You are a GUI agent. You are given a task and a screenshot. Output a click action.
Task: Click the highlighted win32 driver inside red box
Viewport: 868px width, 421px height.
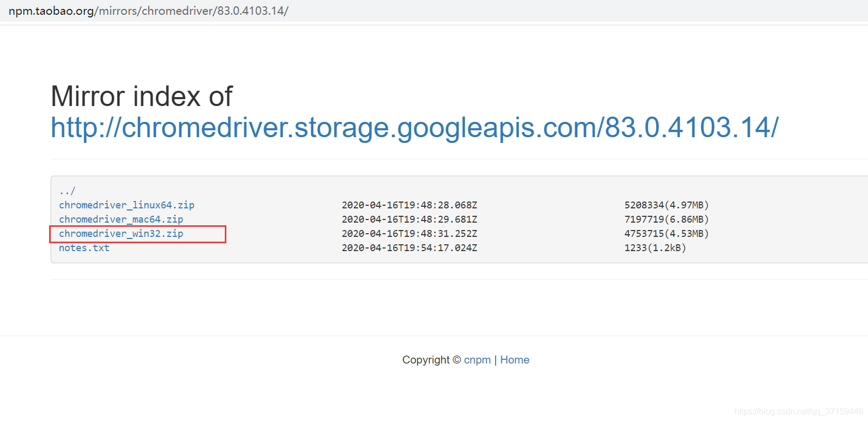click(x=121, y=234)
